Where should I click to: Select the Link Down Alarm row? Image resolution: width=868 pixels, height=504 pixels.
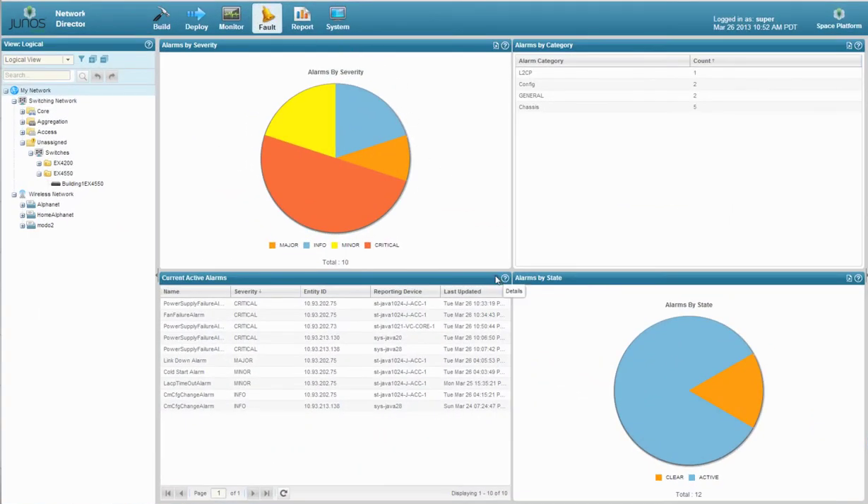point(333,361)
